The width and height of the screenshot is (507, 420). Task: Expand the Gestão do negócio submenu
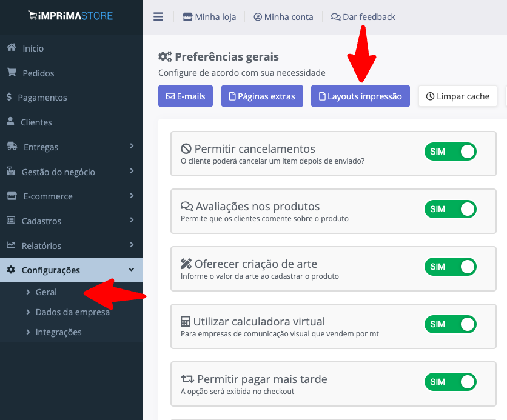[72, 172]
